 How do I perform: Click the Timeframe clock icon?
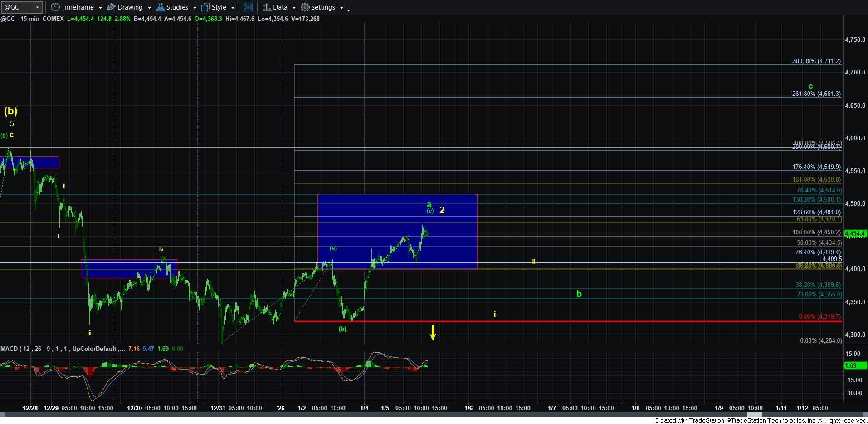point(55,7)
